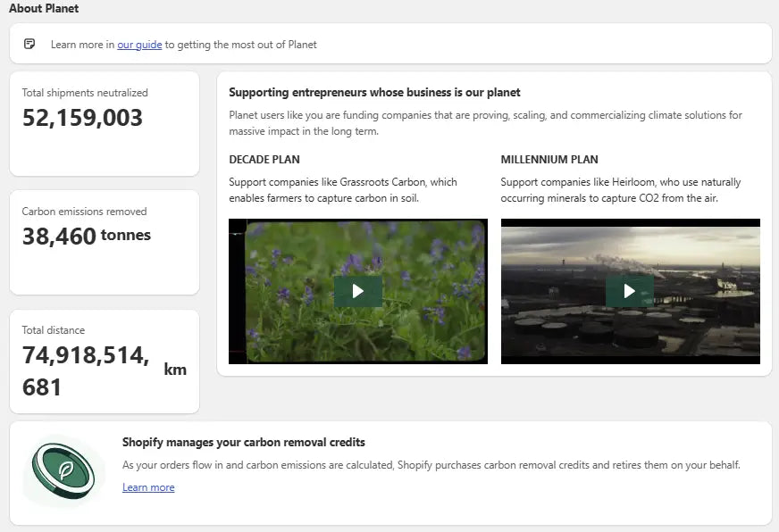The width and height of the screenshot is (779, 532).
Task: Click the Total distance label
Action: pos(54,330)
